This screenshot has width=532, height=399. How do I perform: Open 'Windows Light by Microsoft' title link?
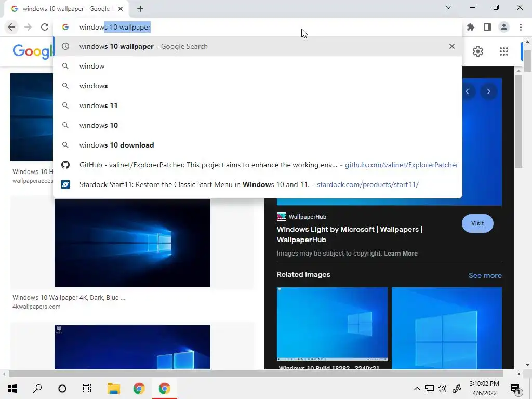350,234
